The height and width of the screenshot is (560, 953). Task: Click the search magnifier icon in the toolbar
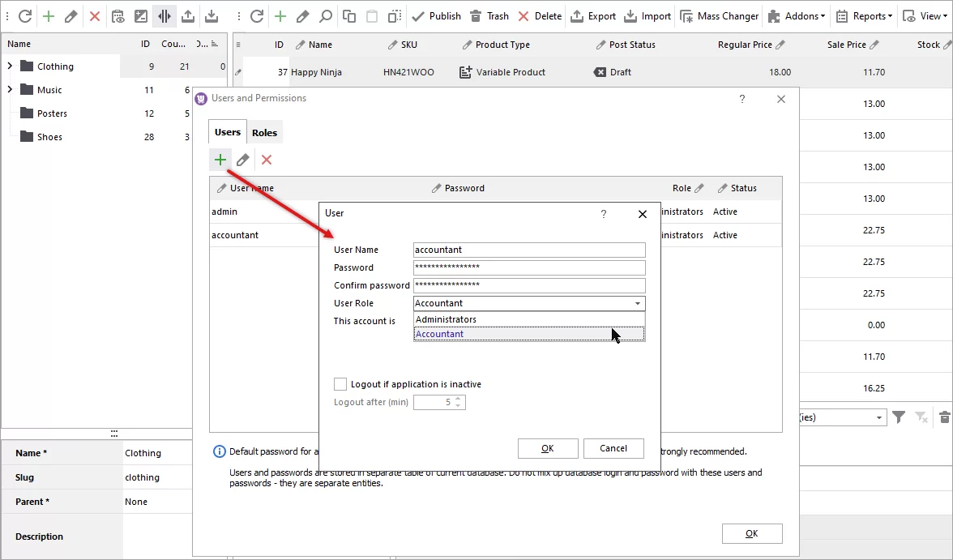(324, 15)
